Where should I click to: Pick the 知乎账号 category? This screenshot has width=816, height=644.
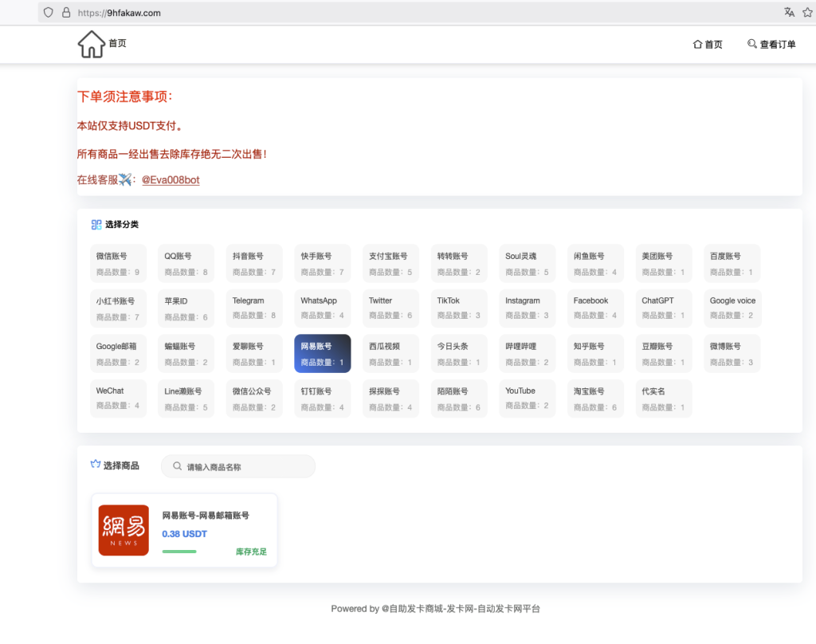tap(595, 354)
